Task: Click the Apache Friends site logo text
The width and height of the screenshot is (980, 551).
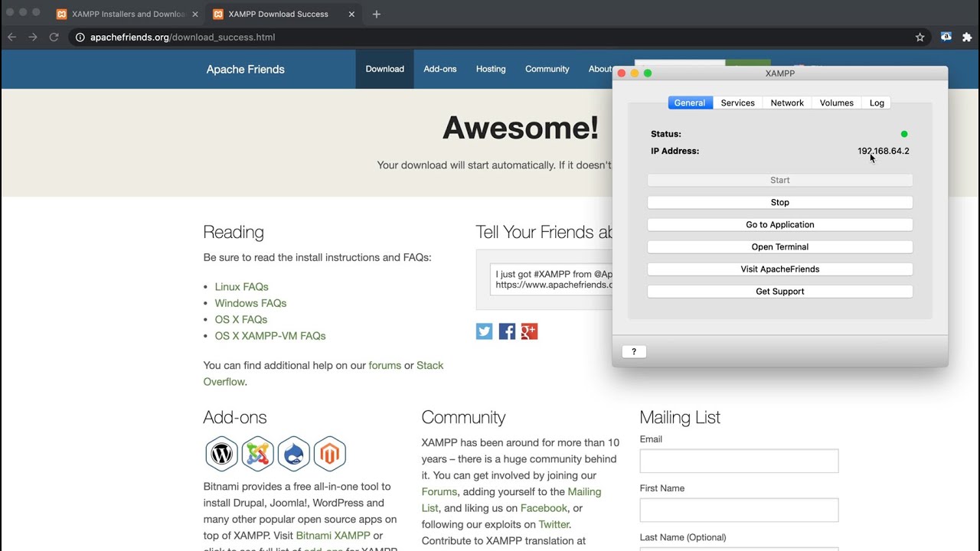Action: pyautogui.click(x=245, y=69)
